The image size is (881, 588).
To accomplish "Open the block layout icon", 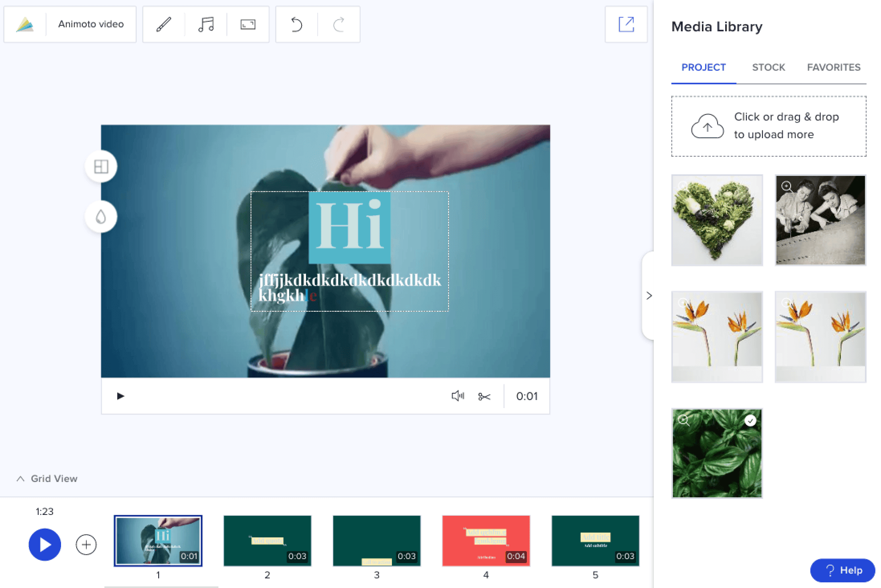I will [101, 166].
